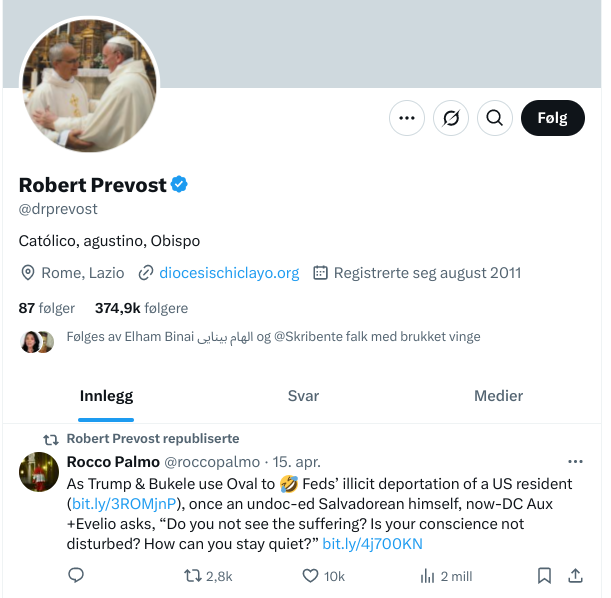Viewport: 611px width, 598px height.
Task: Reply to Rocco Palmo's post
Action: point(76,575)
